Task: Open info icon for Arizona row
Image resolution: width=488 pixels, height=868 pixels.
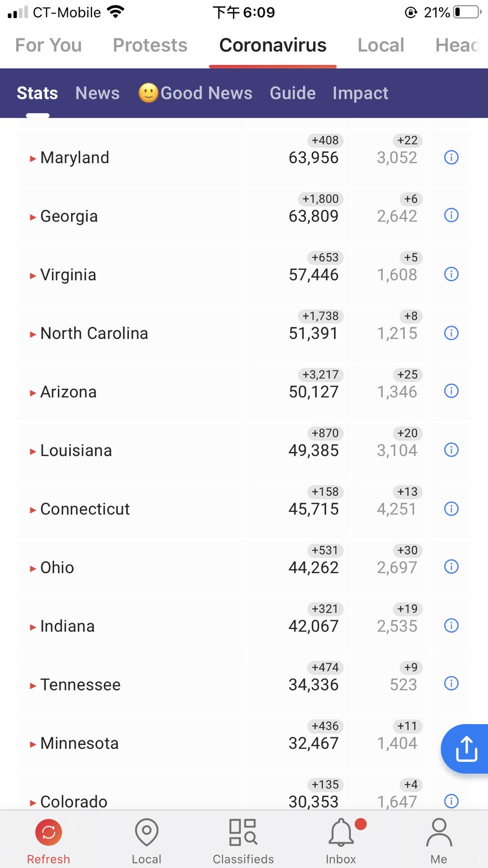Action: tap(451, 391)
